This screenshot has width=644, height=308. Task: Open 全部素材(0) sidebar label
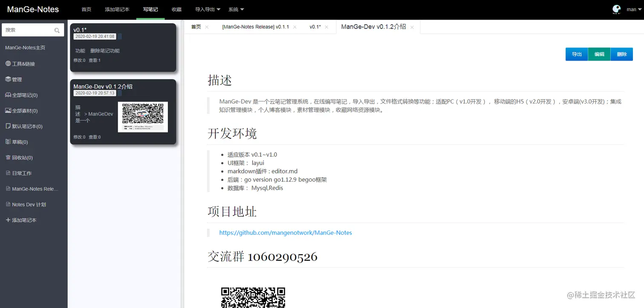coord(25,111)
